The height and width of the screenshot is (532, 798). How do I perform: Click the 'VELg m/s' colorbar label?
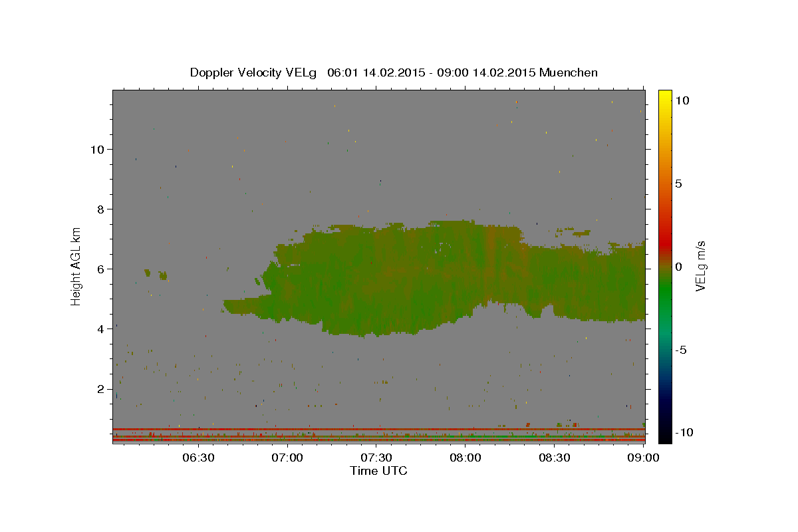point(700,266)
